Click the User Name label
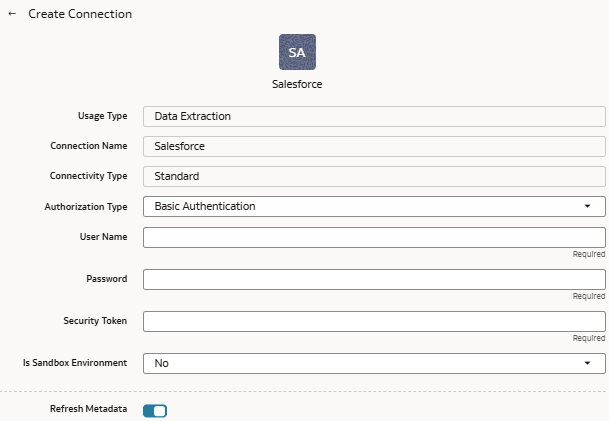The width and height of the screenshot is (609, 421). 103,237
